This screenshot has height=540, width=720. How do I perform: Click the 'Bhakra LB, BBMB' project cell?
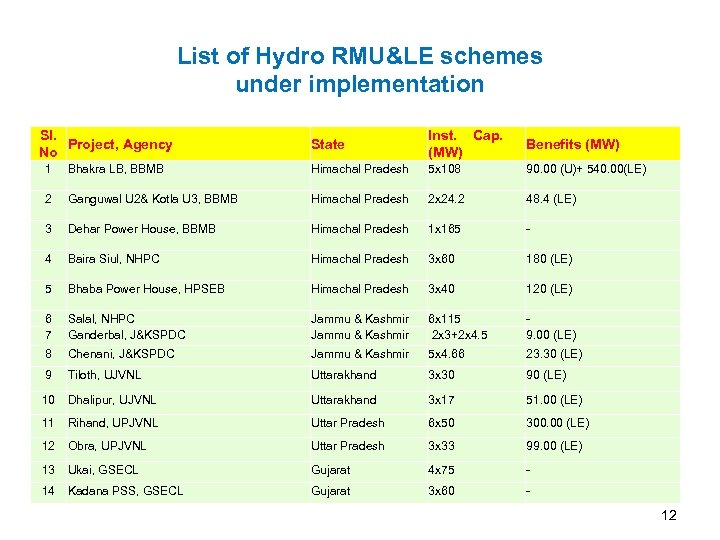pos(116,169)
